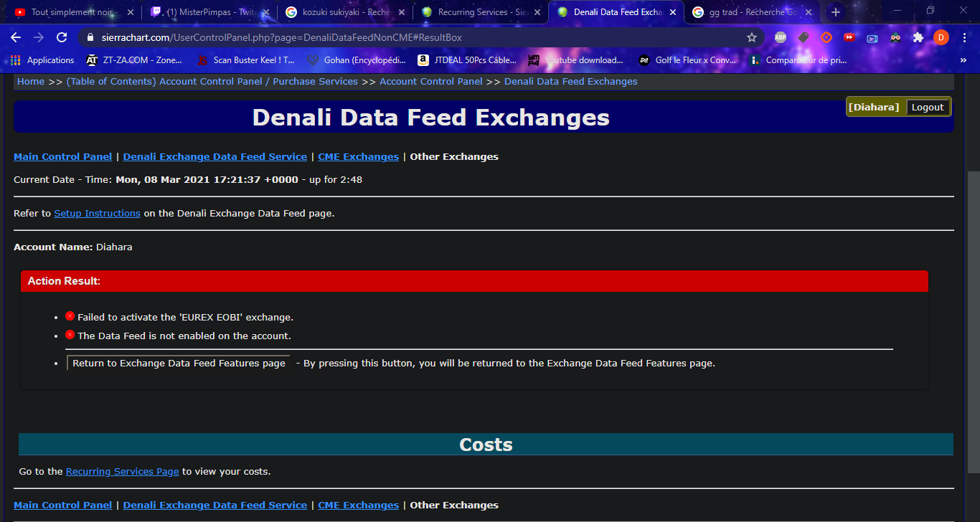Screen dimensions: 980x522
Task: Close the gg trad tab
Action: click(x=808, y=12)
